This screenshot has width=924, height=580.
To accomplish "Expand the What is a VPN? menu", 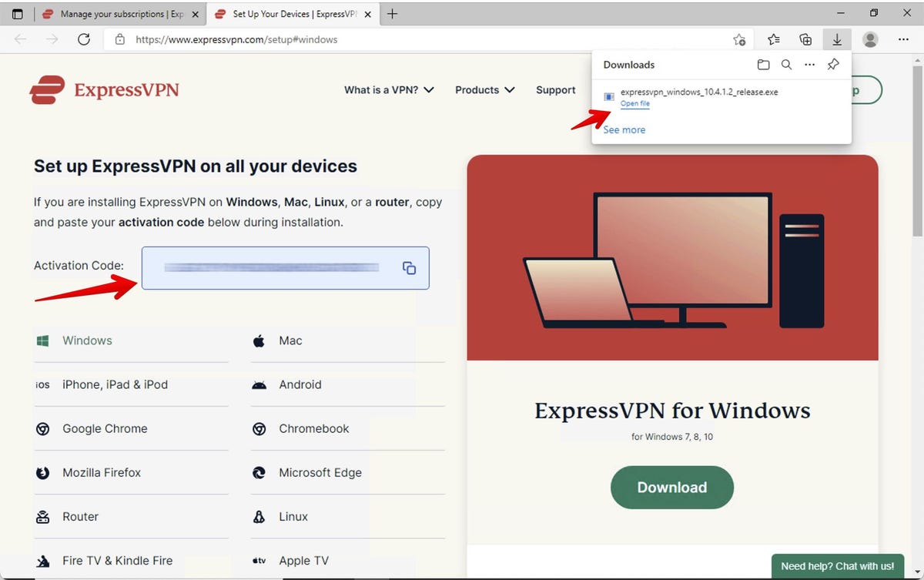I will point(390,90).
